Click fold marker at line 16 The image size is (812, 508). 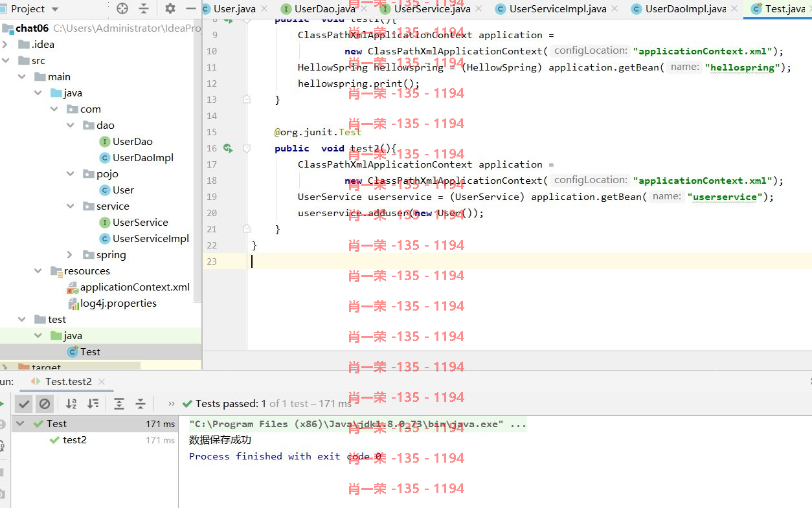point(246,148)
